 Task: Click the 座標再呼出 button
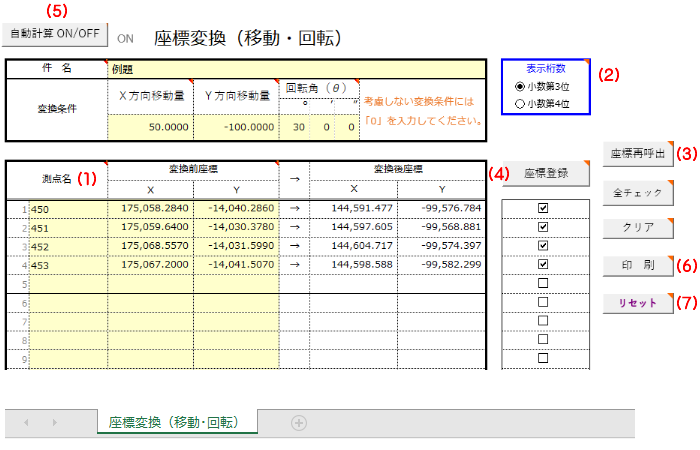[638, 154]
